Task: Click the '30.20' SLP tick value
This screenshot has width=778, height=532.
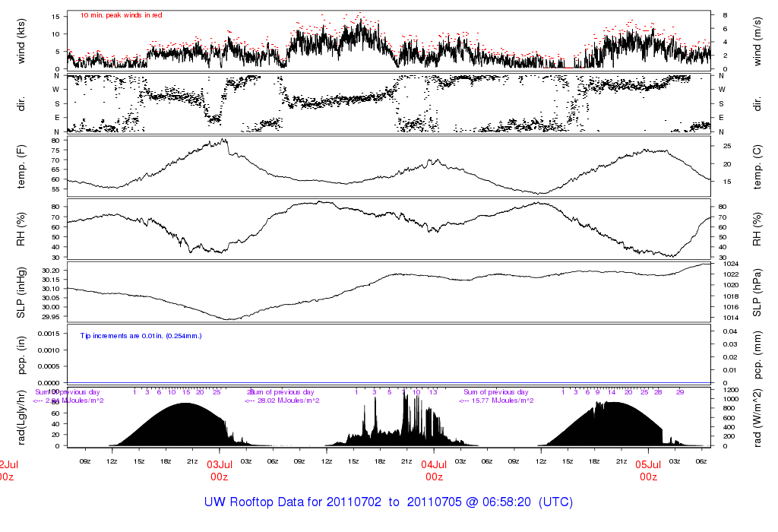Action: [52, 271]
